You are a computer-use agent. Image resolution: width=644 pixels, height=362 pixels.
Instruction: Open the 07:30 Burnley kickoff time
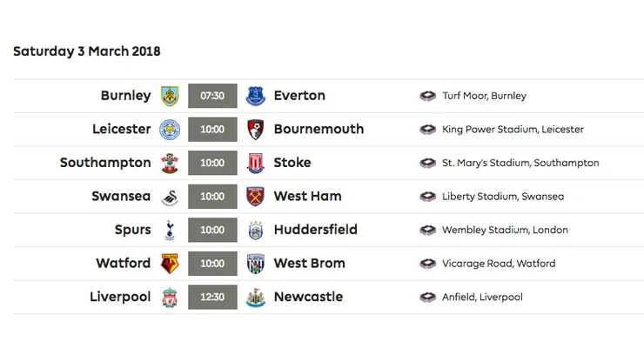(x=212, y=96)
